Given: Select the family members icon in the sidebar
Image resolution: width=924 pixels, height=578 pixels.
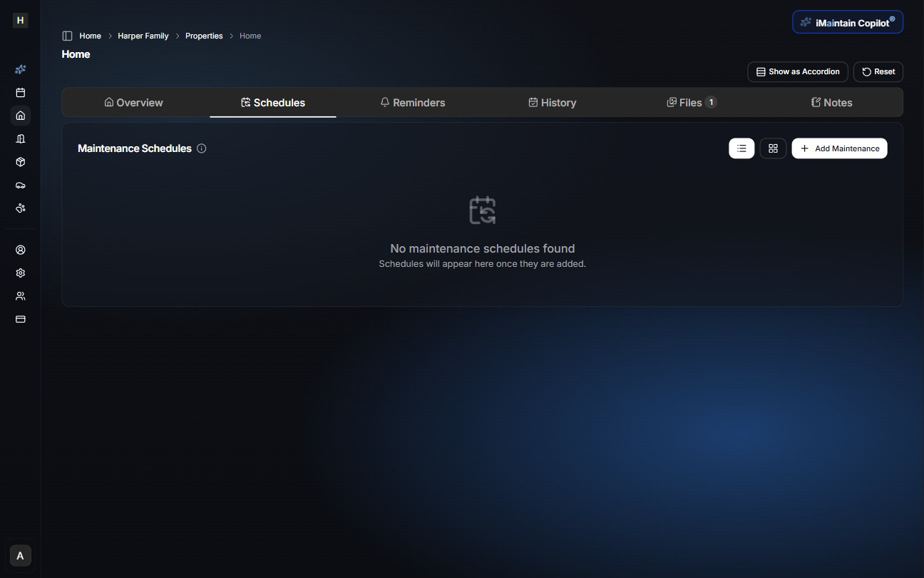Looking at the screenshot, I should click(20, 295).
